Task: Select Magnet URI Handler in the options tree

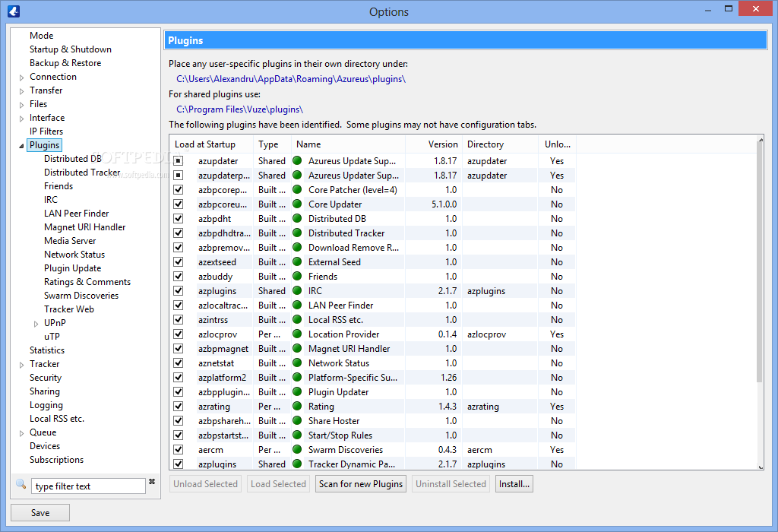Action: [x=85, y=226]
